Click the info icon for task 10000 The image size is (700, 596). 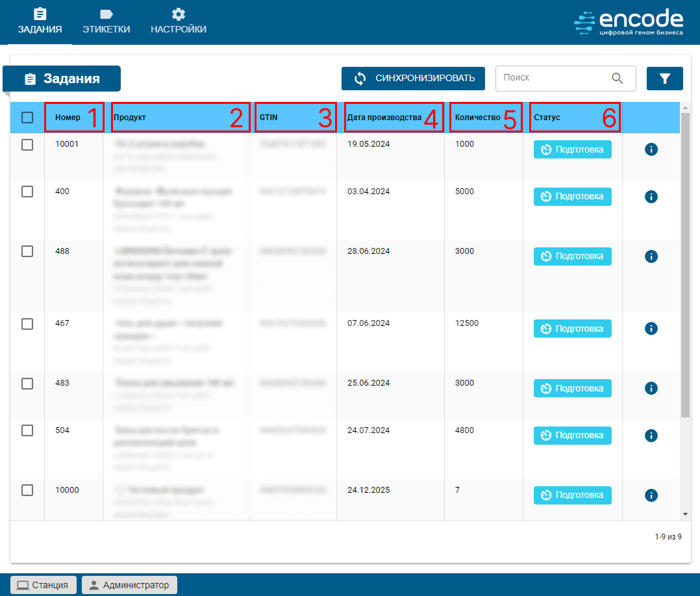coord(651,495)
